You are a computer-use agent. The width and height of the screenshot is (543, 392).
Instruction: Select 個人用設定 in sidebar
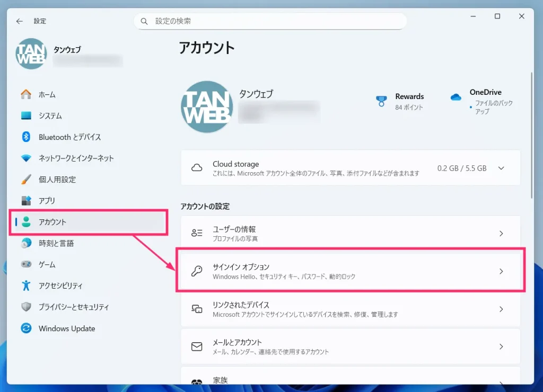(x=89, y=179)
